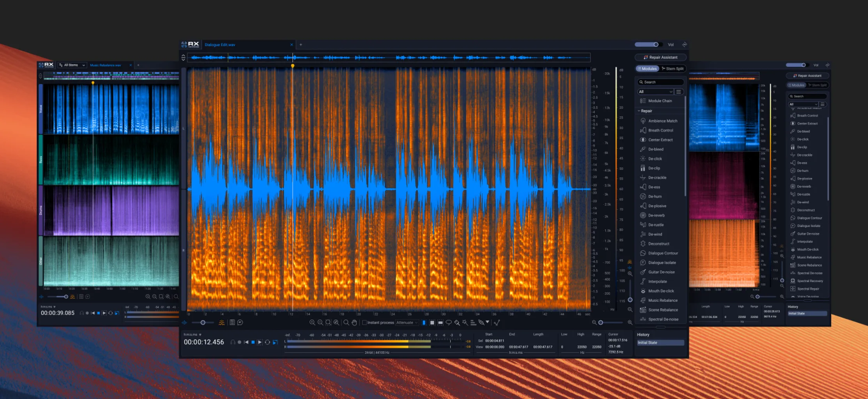
Task: Collapse the Repair category
Action: click(645, 111)
